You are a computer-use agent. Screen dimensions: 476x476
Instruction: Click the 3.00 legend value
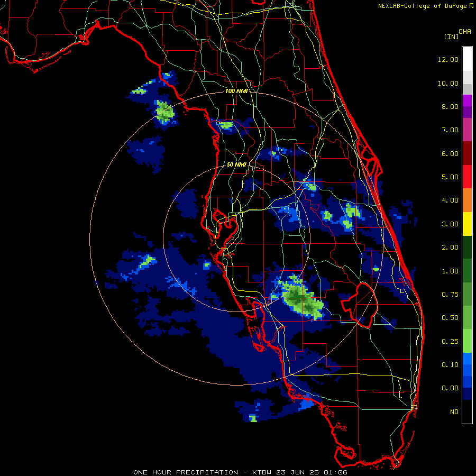pyautogui.click(x=450, y=224)
